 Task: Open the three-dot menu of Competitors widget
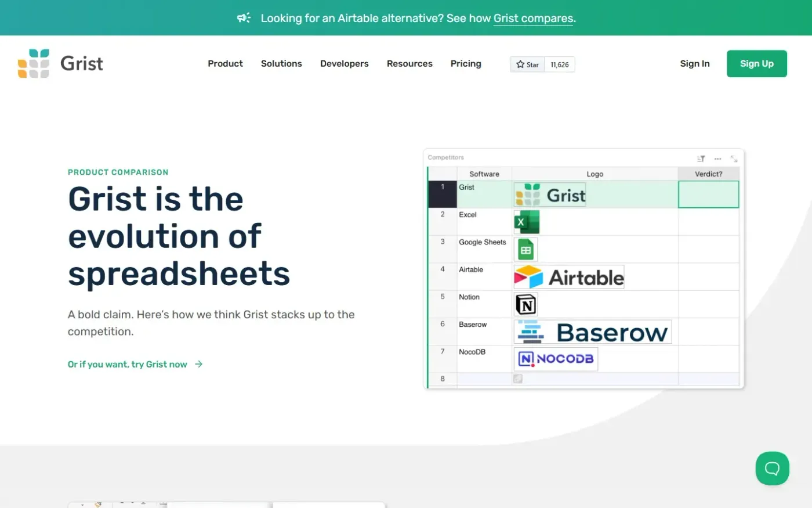[717, 158]
